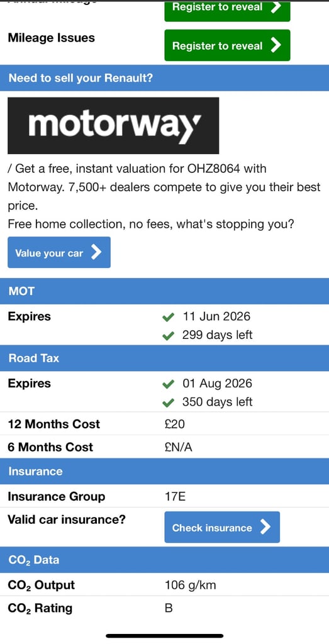Open Check insurance button

tap(222, 527)
